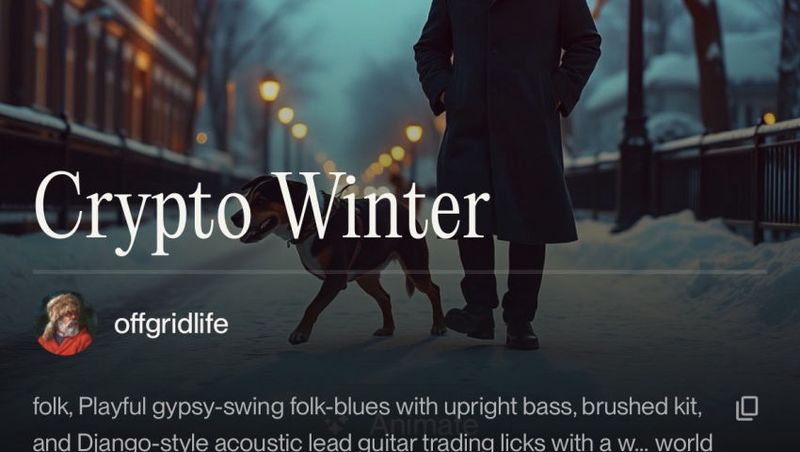Open the offgridlife username link

[171, 324]
